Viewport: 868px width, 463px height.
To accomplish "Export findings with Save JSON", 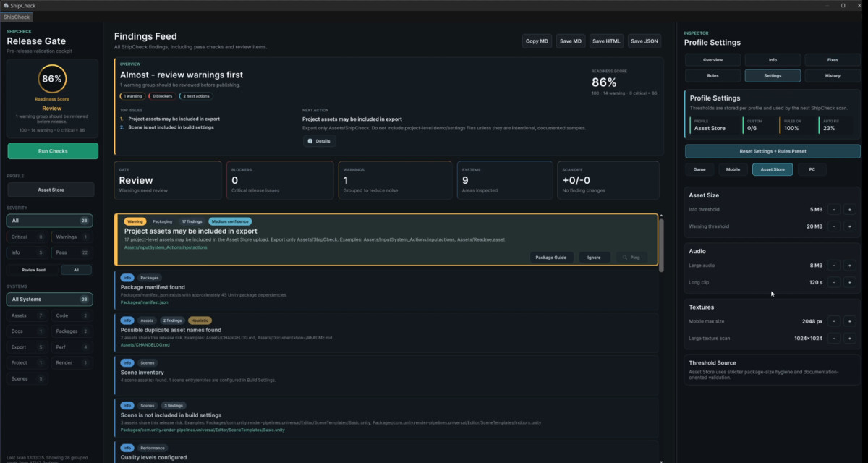I will pos(644,41).
